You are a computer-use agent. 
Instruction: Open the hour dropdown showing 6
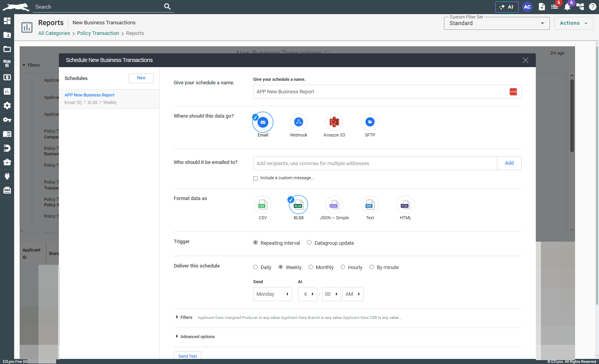point(307,294)
